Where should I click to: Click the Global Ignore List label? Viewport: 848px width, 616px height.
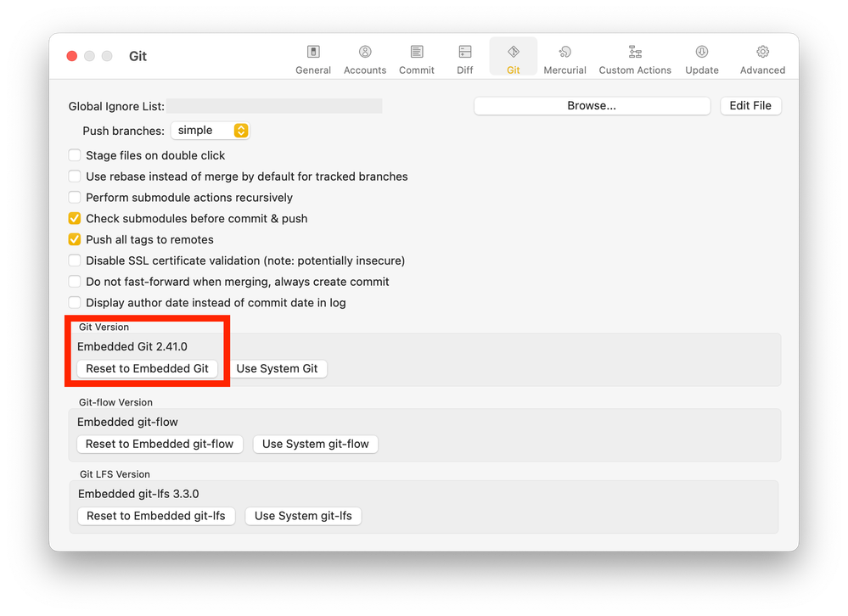click(x=116, y=106)
